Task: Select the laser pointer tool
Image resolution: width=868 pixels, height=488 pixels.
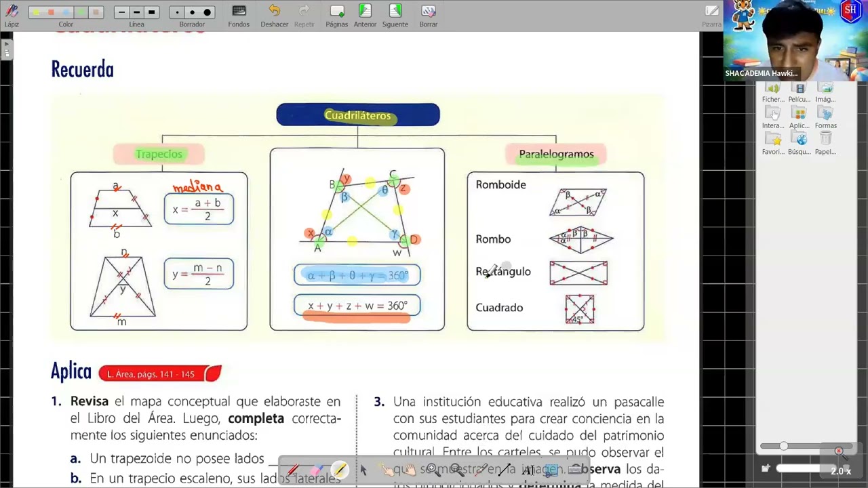Action: [480, 470]
